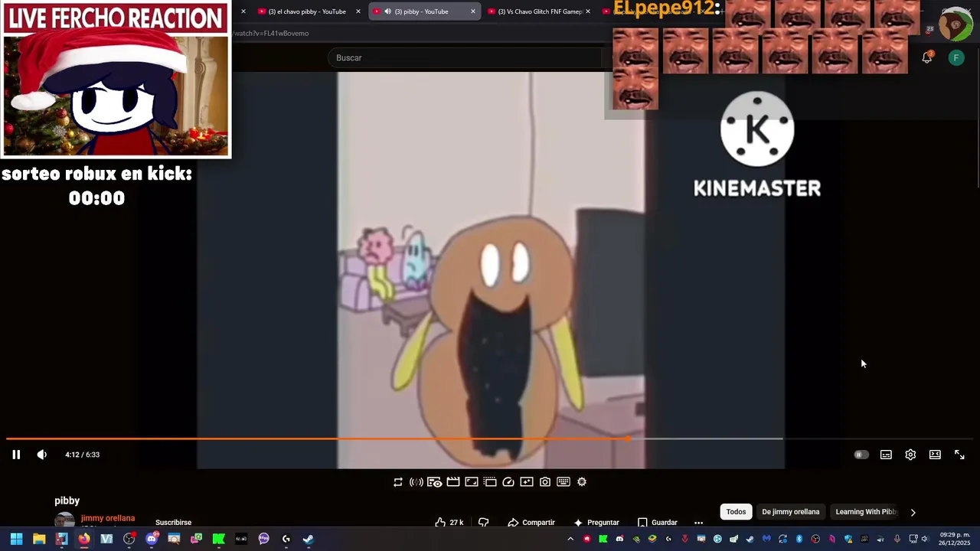Screen dimensions: 980x551
Task: Click the microphone icon in system tray
Action: (897, 539)
